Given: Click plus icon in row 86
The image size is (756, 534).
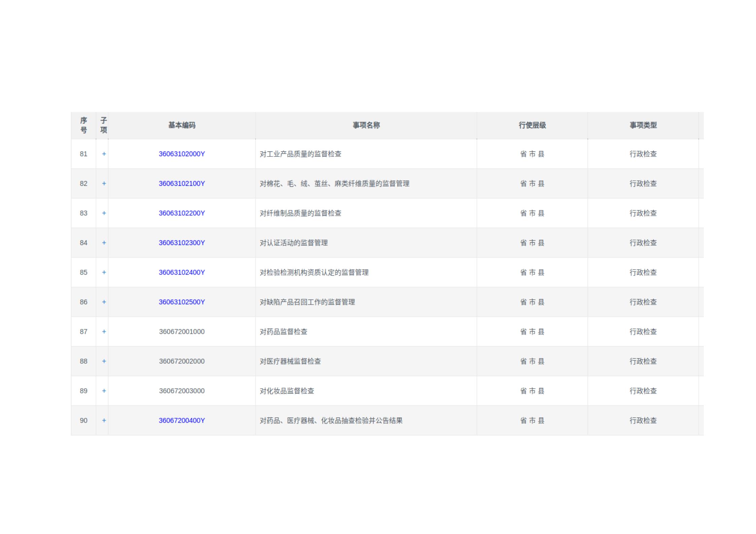Looking at the screenshot, I should coord(104,302).
